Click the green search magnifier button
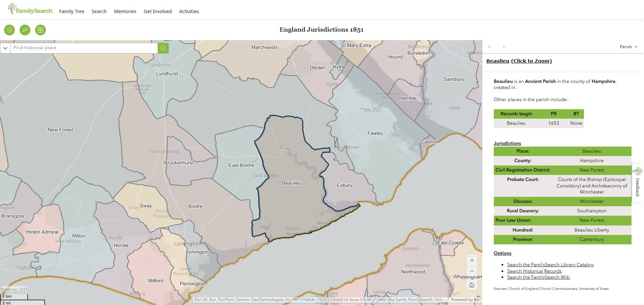 click(x=163, y=48)
